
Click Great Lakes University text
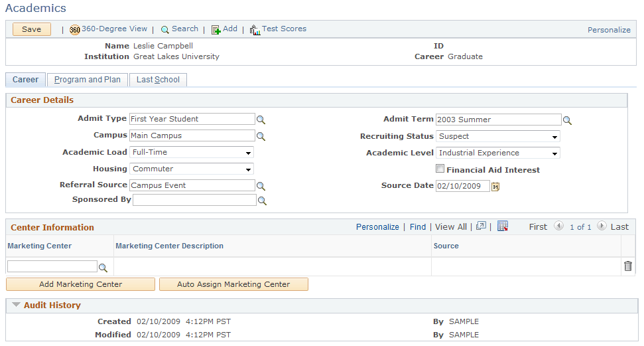point(176,56)
